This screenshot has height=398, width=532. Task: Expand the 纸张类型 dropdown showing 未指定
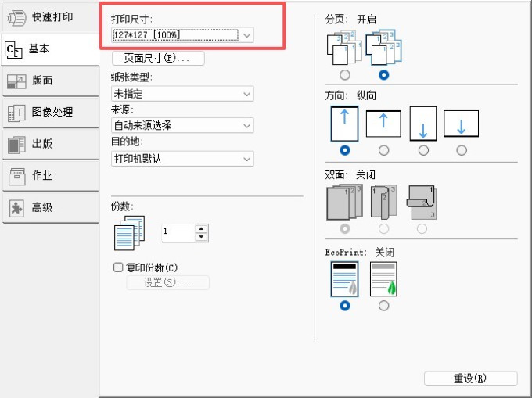coord(182,94)
